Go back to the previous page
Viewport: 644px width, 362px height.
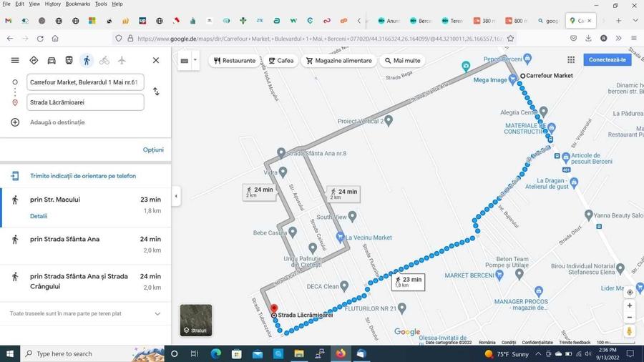click(x=10, y=38)
